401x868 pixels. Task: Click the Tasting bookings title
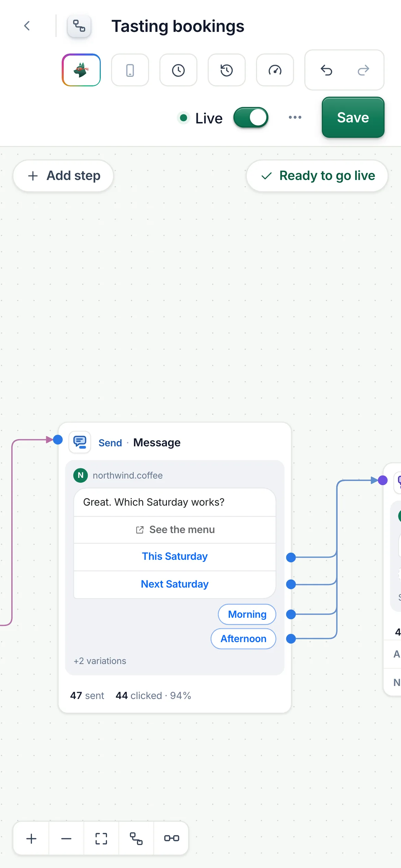click(x=178, y=26)
